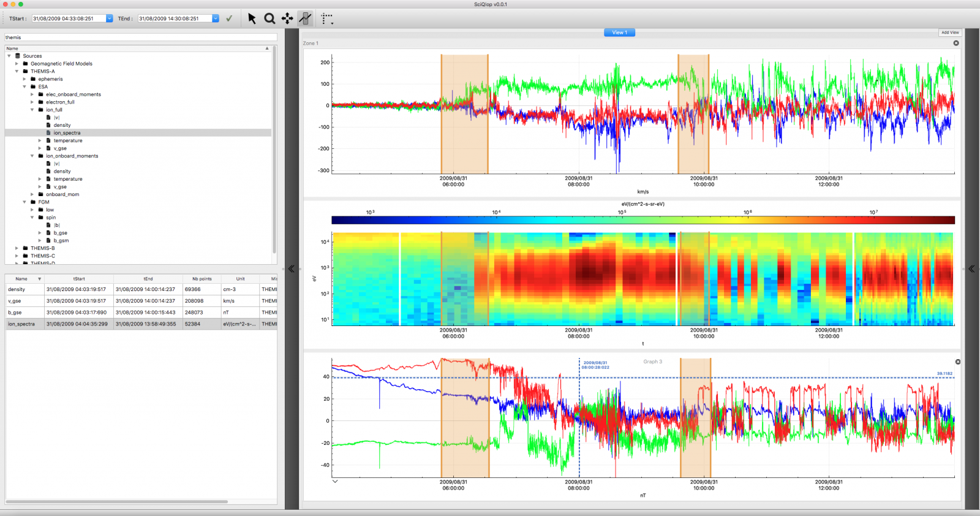
Task: Toggle the right side panel chevron
Action: coord(971,268)
